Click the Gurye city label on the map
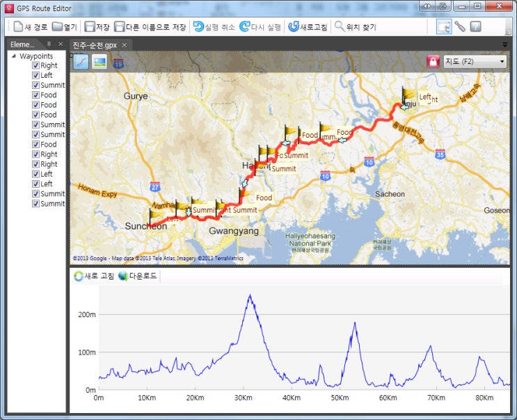Viewport: 517px width, 420px height. [x=136, y=96]
